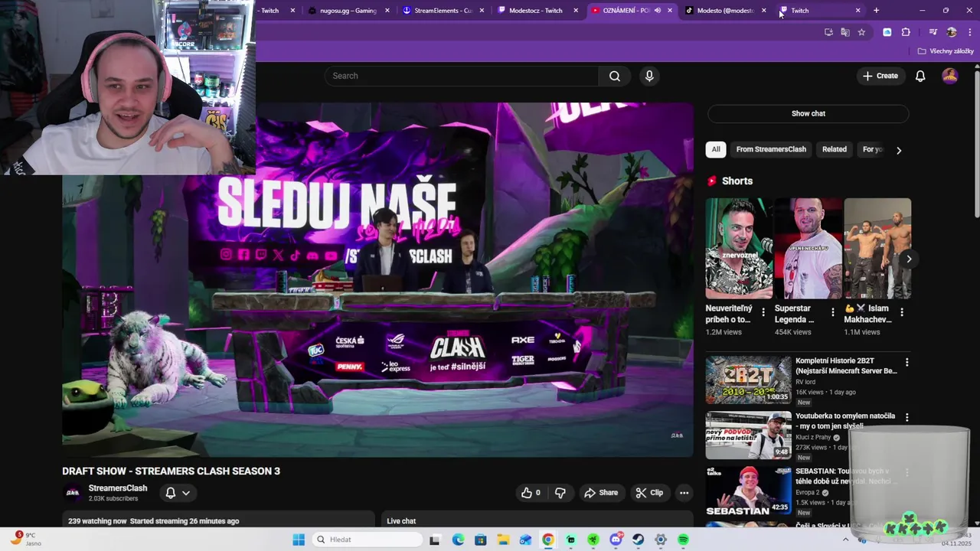The width and height of the screenshot is (980, 551).
Task: Switch to the Modestocz - Twitch tab
Action: click(x=538, y=11)
